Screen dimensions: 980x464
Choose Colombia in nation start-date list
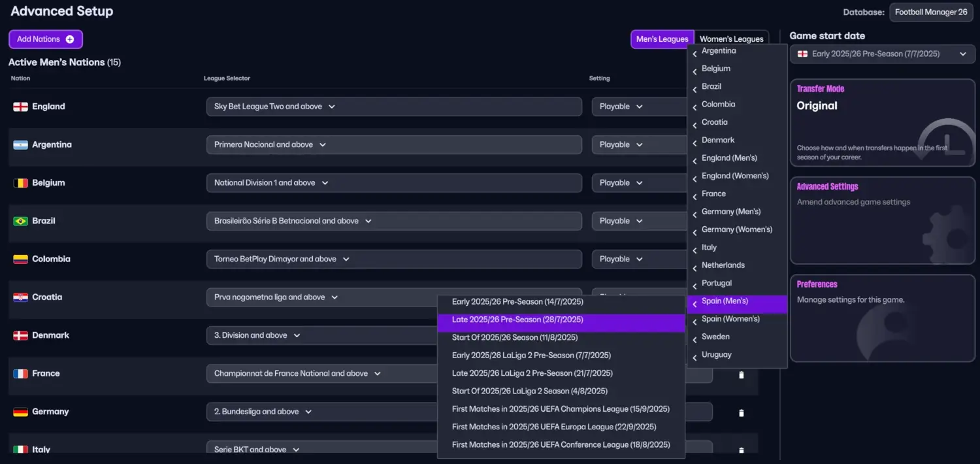click(x=737, y=105)
